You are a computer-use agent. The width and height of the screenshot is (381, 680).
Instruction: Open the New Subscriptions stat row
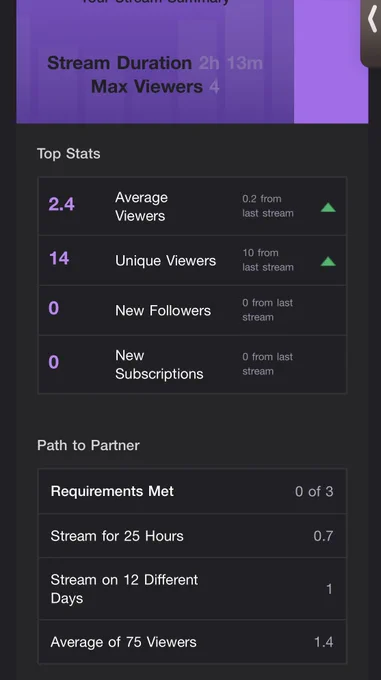click(192, 364)
